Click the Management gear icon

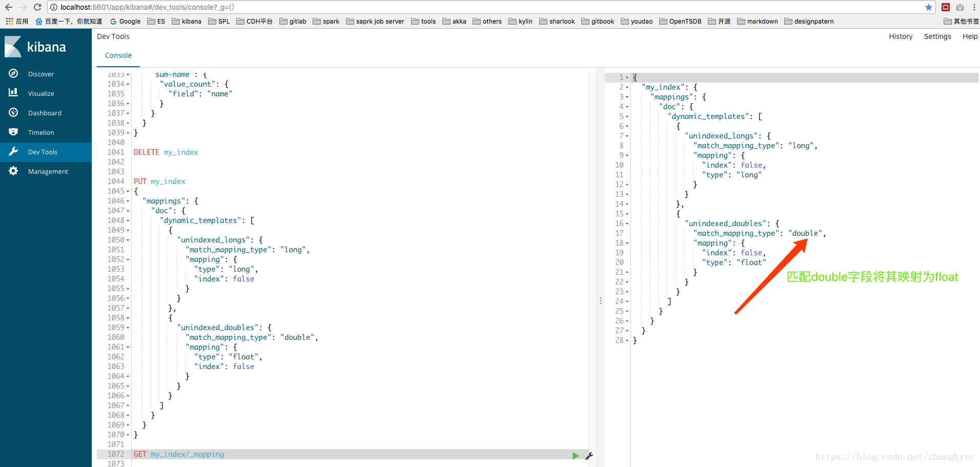[x=13, y=171]
